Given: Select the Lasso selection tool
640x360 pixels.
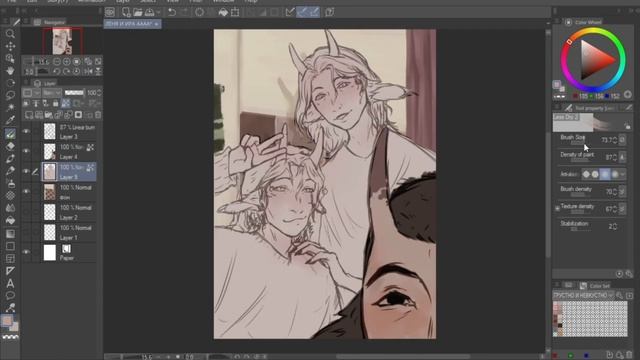Looking at the screenshot, I should [x=10, y=95].
